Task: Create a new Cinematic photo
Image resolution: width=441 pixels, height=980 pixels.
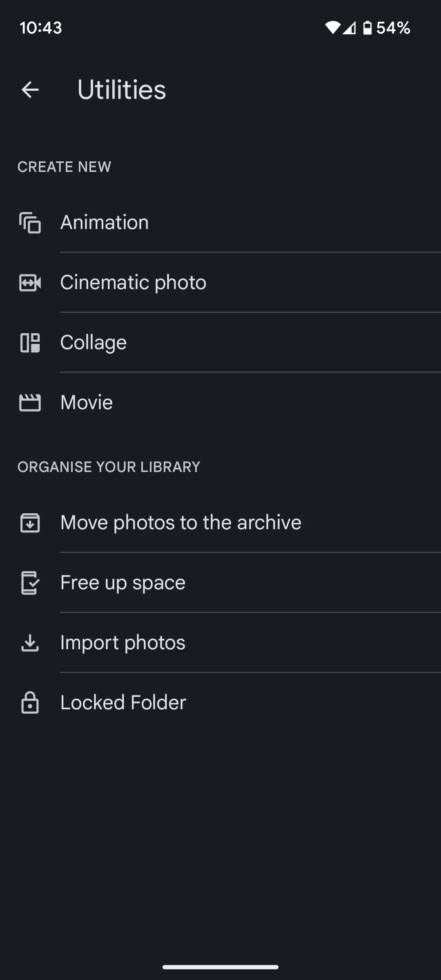Action: [x=133, y=283]
